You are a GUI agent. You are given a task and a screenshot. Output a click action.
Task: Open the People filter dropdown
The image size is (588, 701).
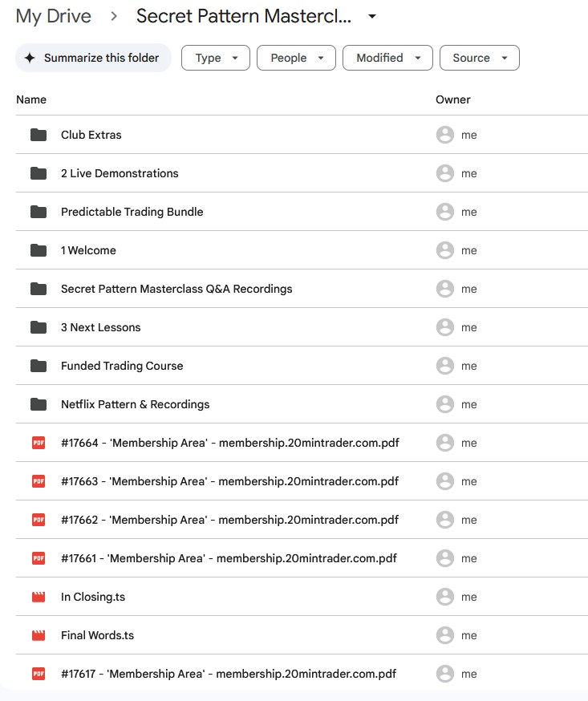[297, 58]
